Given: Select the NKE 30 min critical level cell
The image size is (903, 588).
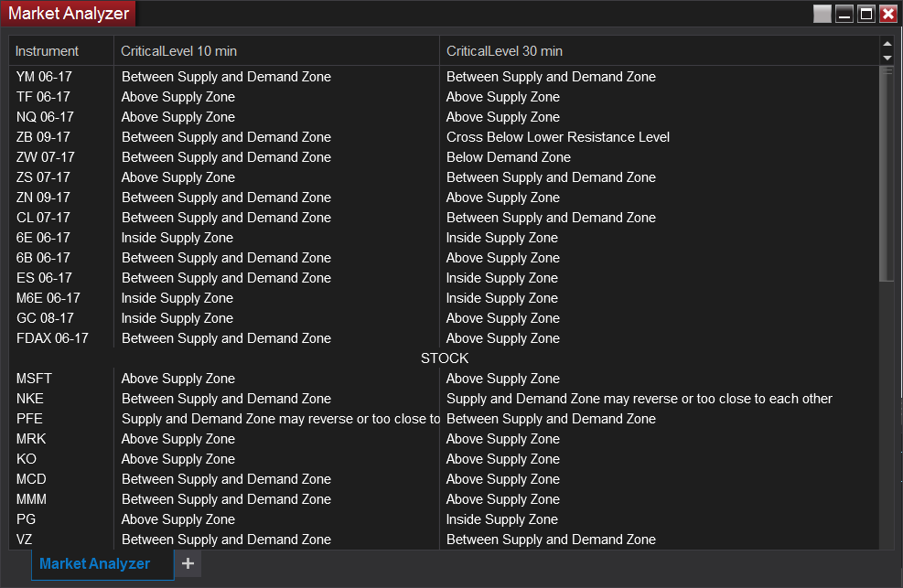Looking at the screenshot, I should pyautogui.click(x=639, y=399).
